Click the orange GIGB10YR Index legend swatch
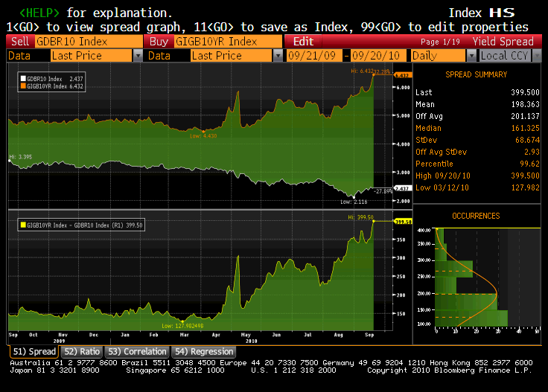 click(x=23, y=86)
